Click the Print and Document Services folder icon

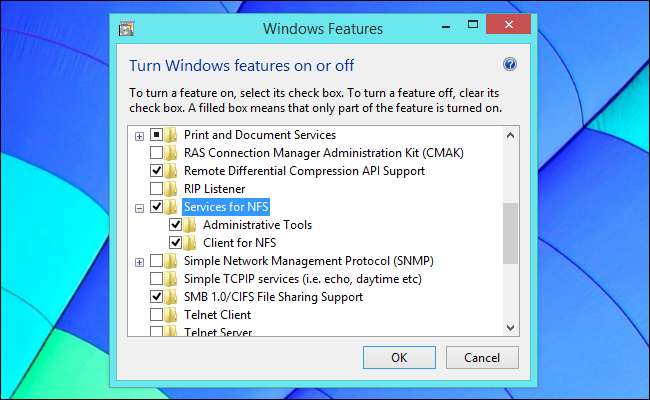(171, 135)
